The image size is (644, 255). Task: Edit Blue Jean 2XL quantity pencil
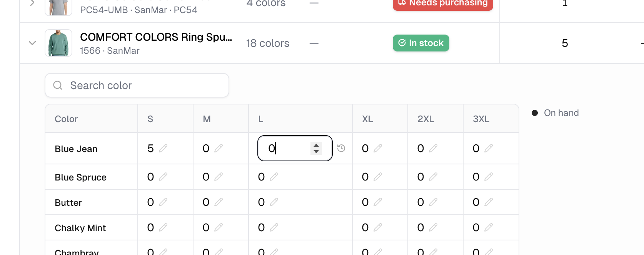point(433,148)
